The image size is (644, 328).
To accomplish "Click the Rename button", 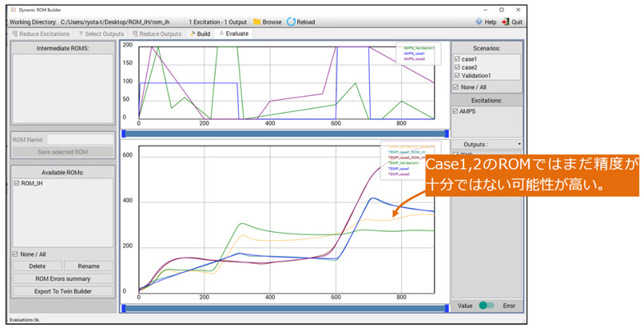I will (89, 266).
